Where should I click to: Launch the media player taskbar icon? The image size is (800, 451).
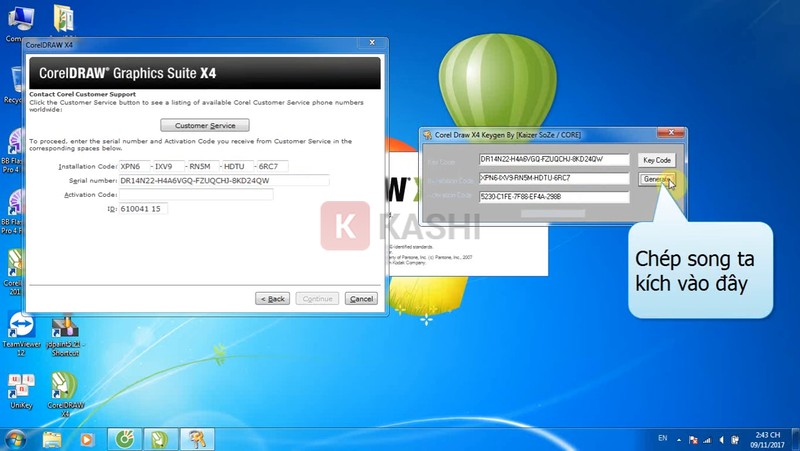(86, 439)
